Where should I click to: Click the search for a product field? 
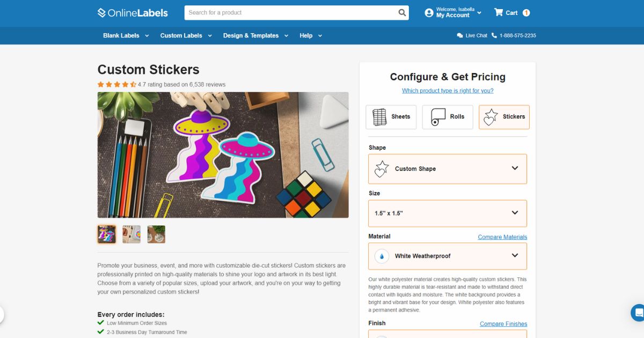pos(291,12)
